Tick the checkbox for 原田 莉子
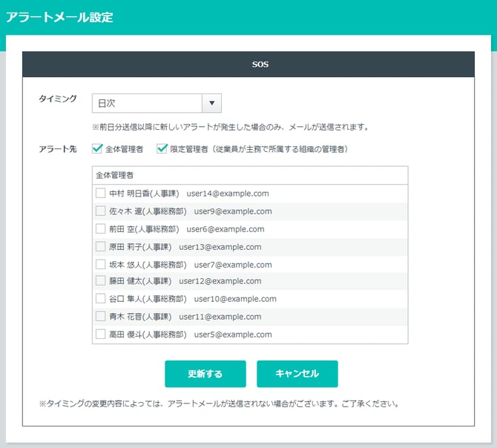 [101, 247]
